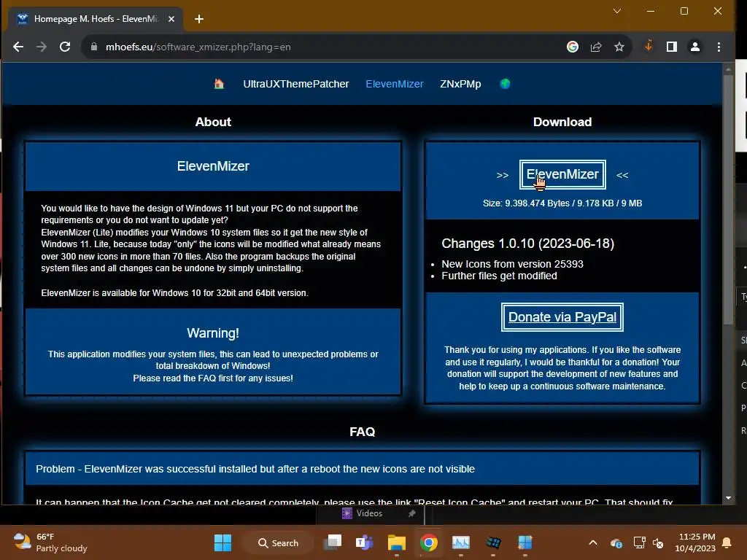Open notifications bell icon

pyautogui.click(x=727, y=542)
